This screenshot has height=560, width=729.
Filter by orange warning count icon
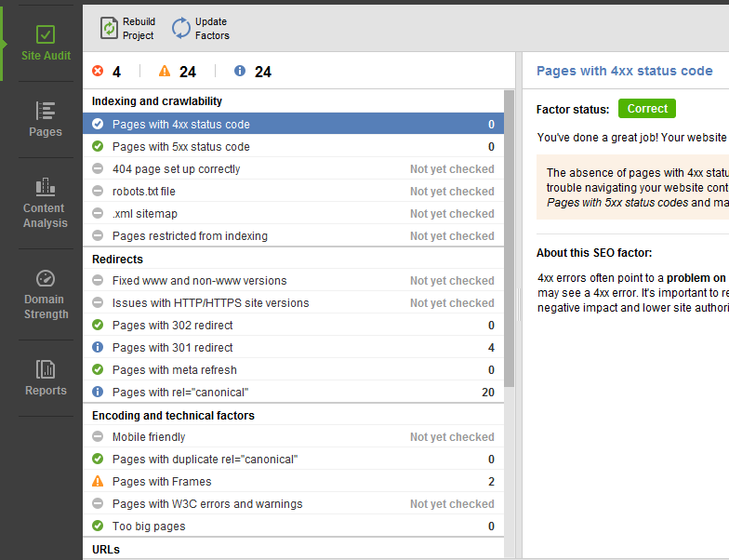165,72
